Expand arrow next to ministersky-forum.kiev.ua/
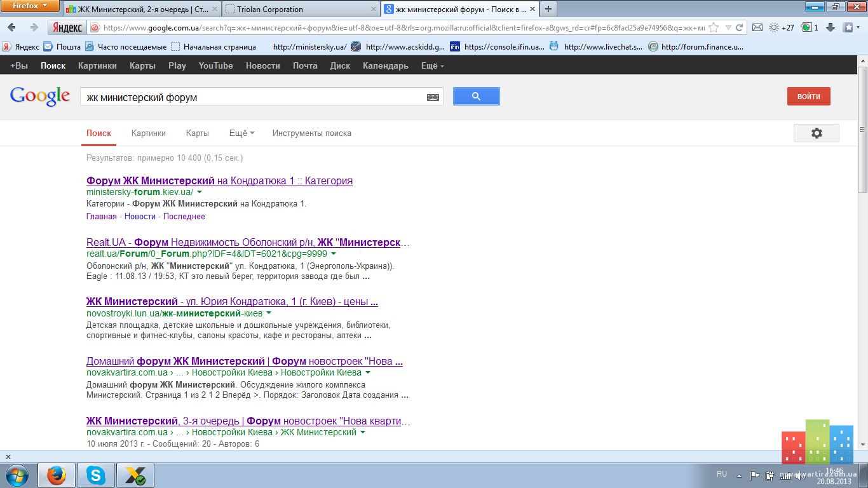The image size is (868, 488). [200, 192]
